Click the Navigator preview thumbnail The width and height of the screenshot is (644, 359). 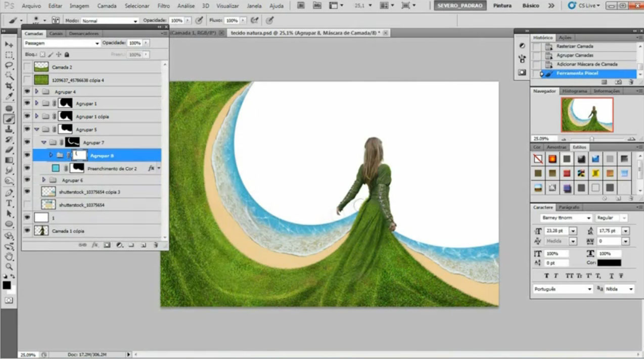pos(587,115)
